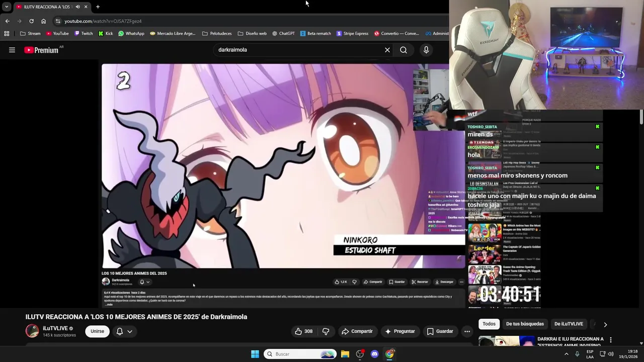The width and height of the screenshot is (644, 362).
Task: Select the youtube.com address bar URL
Action: point(103,21)
